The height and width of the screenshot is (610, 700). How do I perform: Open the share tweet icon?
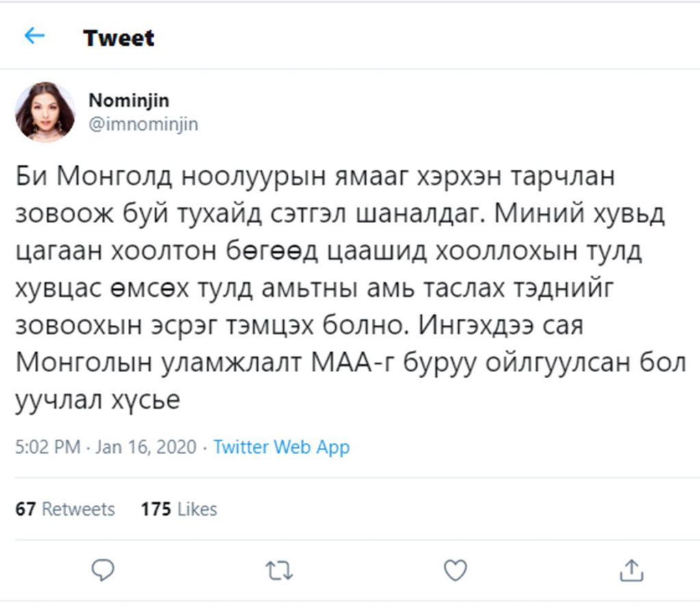(632, 570)
